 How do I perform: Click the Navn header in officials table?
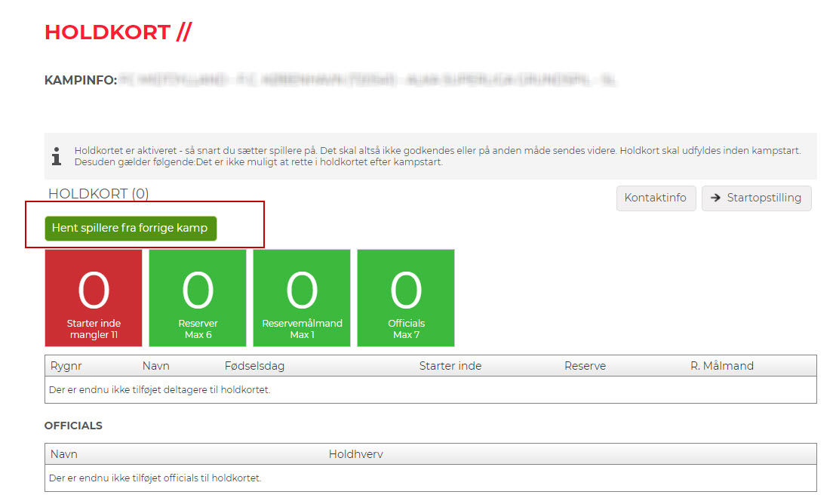pyautogui.click(x=64, y=454)
